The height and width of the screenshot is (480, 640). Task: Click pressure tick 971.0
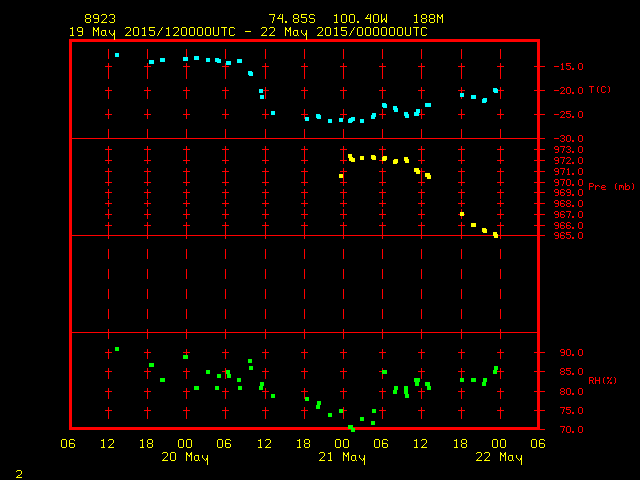coord(569,172)
